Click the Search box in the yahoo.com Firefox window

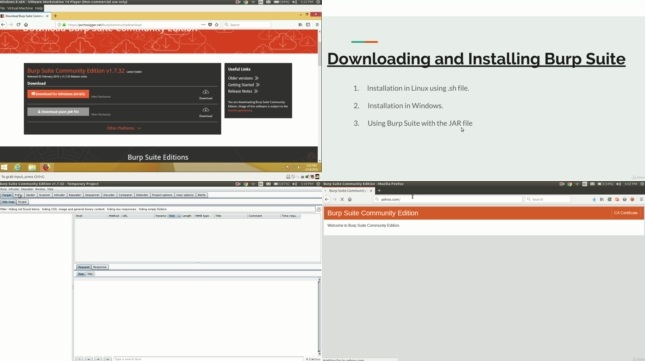point(548,199)
